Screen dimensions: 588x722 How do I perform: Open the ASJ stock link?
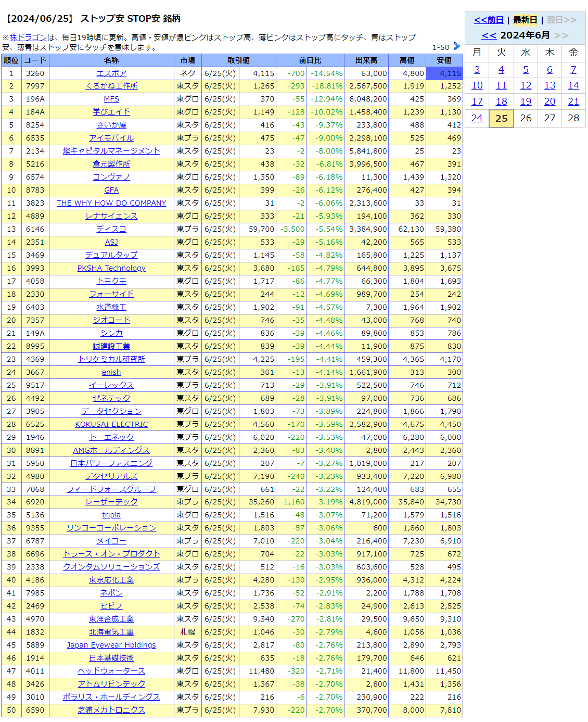pyautogui.click(x=111, y=242)
